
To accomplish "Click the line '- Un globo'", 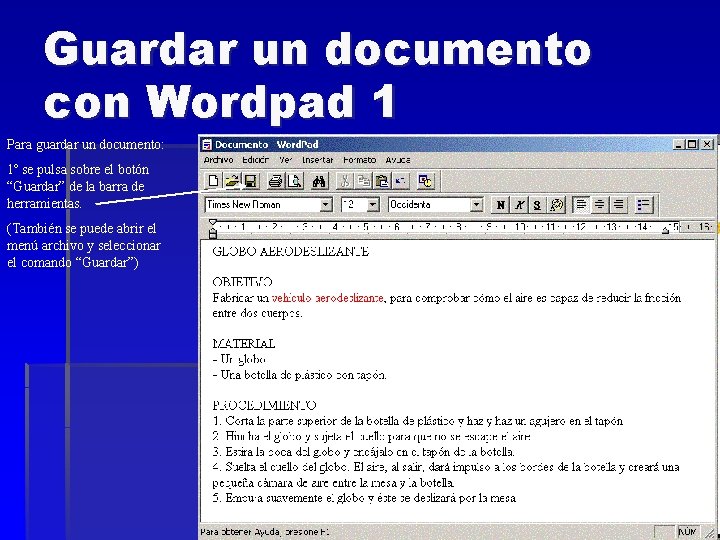I will point(239,359).
